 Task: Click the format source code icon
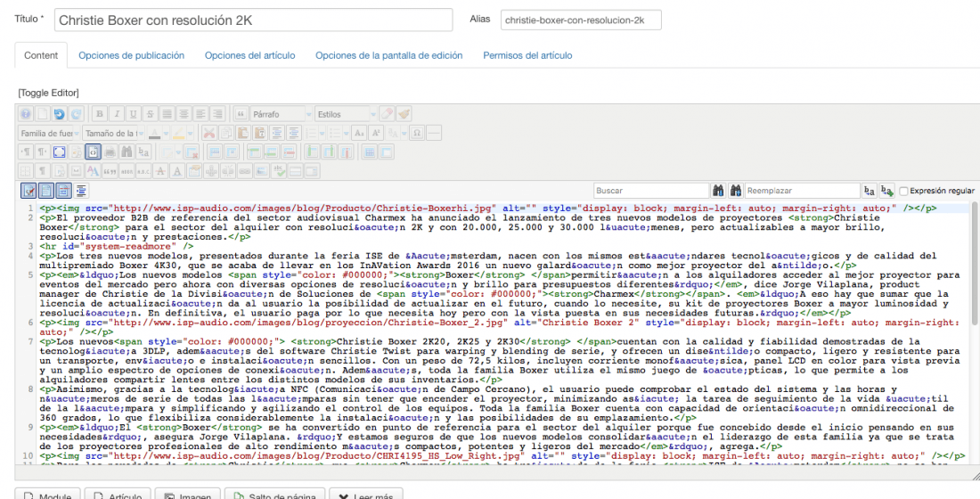pyautogui.click(x=80, y=191)
